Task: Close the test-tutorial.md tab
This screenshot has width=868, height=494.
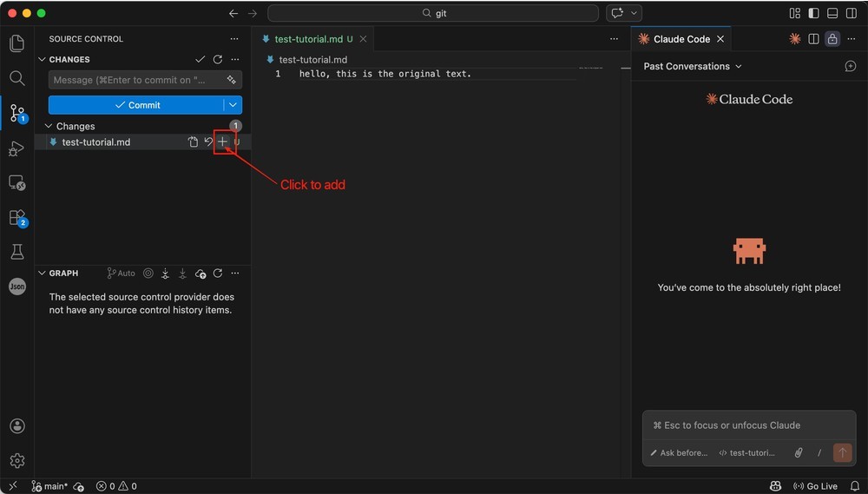Action: tap(363, 39)
